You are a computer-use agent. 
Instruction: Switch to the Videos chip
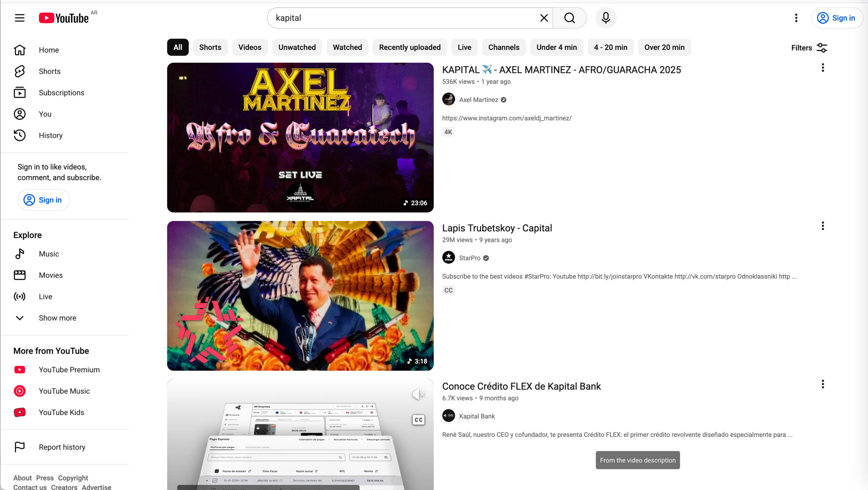coord(250,48)
